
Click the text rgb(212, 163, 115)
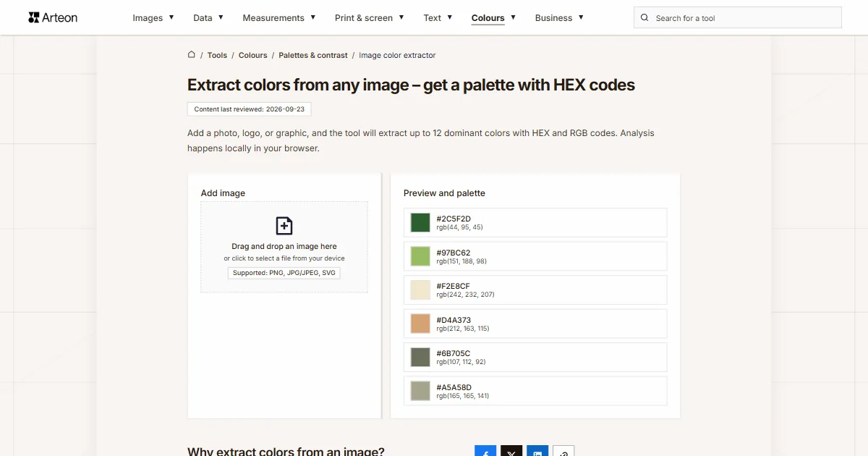click(463, 329)
